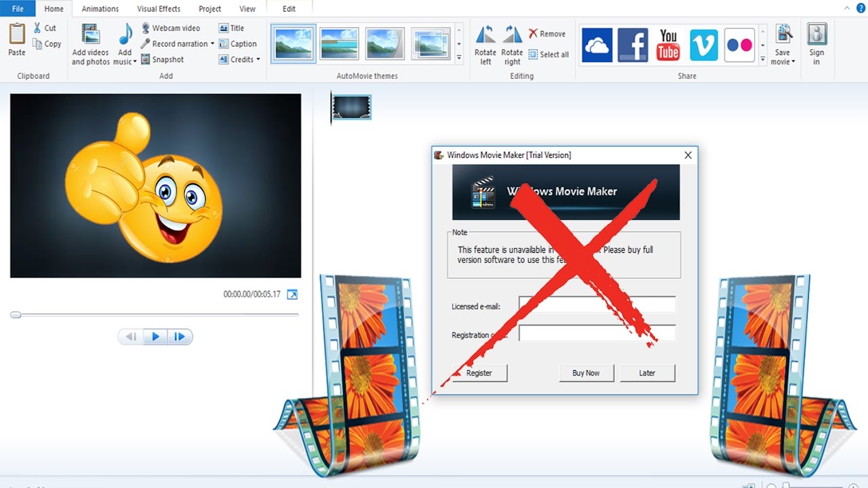Switch to the Home tab
The width and height of the screenshot is (868, 488).
point(54,9)
